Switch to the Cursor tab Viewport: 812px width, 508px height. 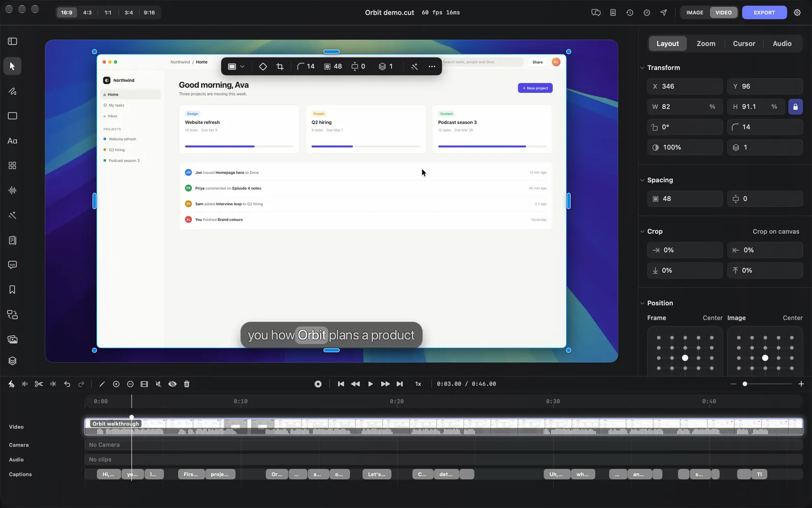click(744, 44)
